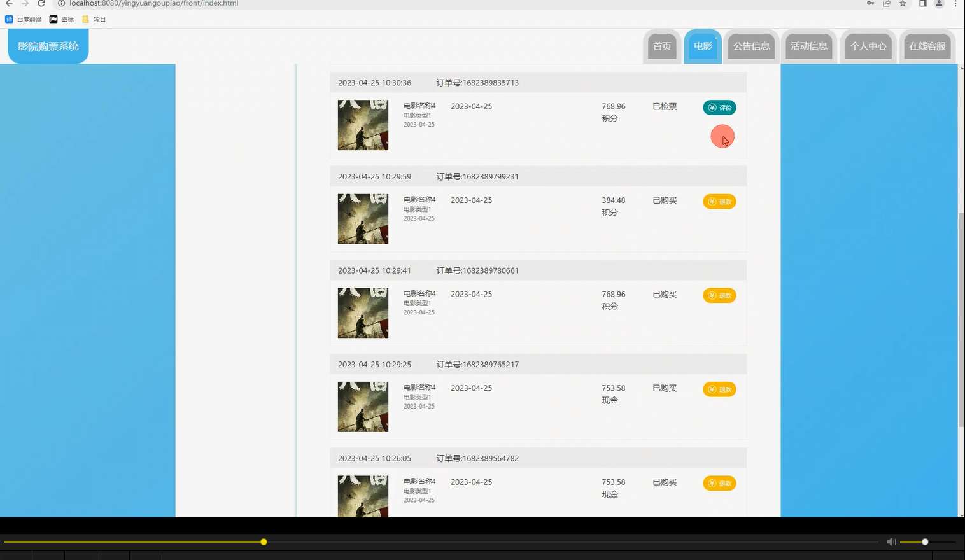Open the browser side panel icon
Viewport: 965px width, 560px height.
click(x=922, y=3)
